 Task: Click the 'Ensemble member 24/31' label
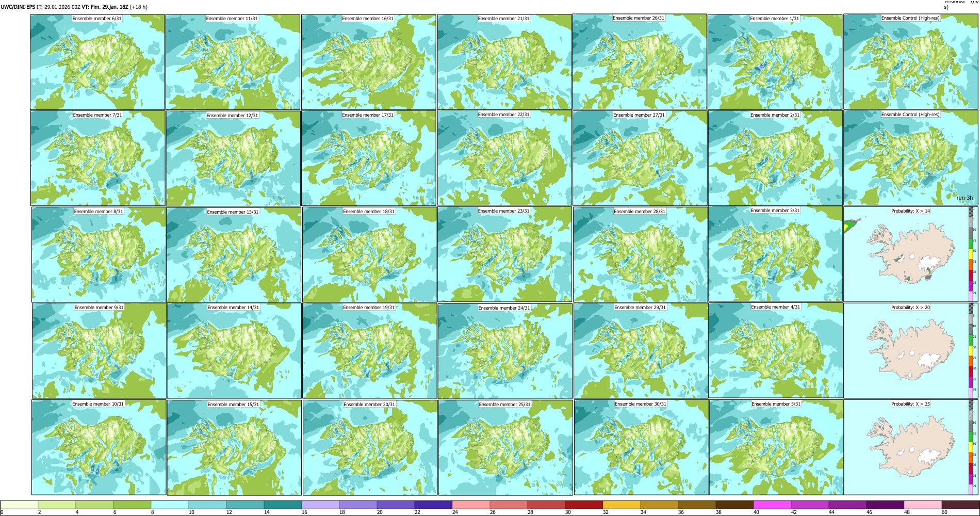click(x=504, y=308)
